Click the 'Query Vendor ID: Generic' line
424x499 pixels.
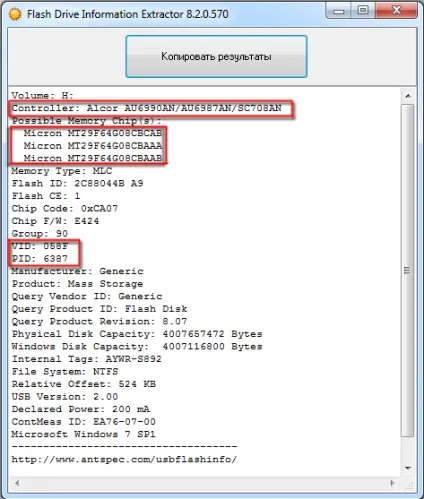(x=87, y=296)
